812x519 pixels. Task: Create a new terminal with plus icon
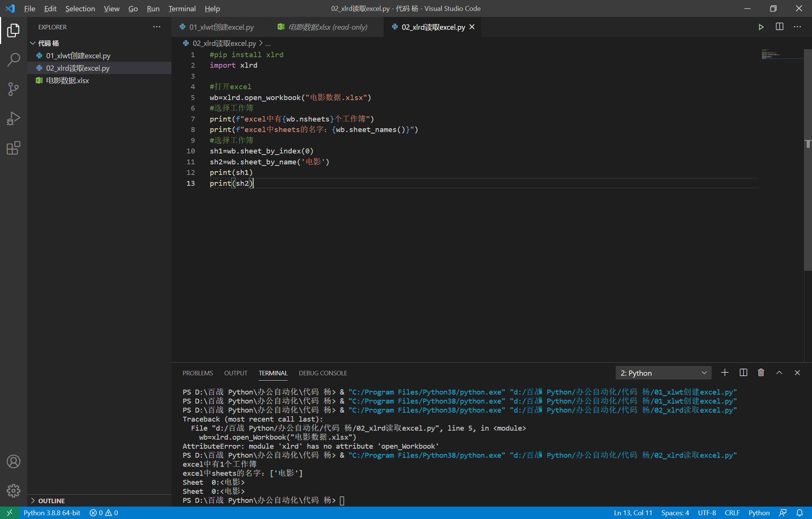point(725,373)
